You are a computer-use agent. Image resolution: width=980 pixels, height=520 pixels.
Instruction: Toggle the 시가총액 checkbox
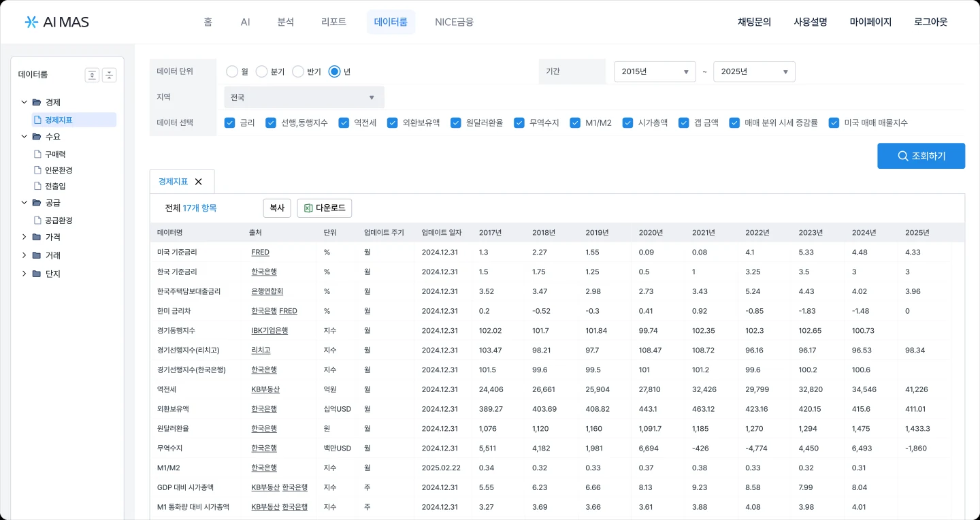tap(627, 123)
